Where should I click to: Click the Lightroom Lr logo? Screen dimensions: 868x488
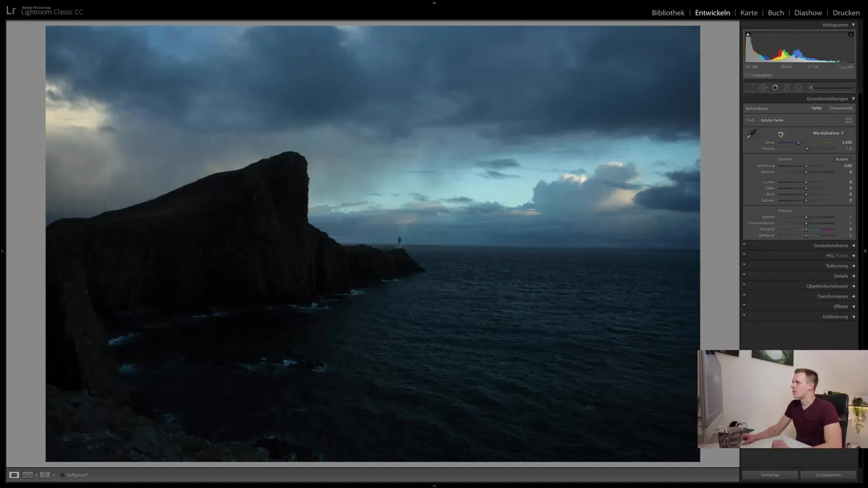coord(11,11)
